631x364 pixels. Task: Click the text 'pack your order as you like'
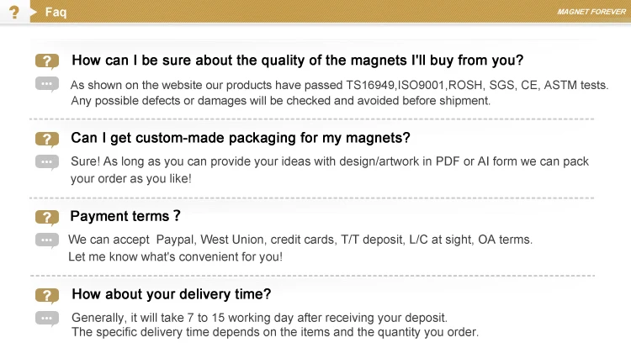tap(131, 178)
